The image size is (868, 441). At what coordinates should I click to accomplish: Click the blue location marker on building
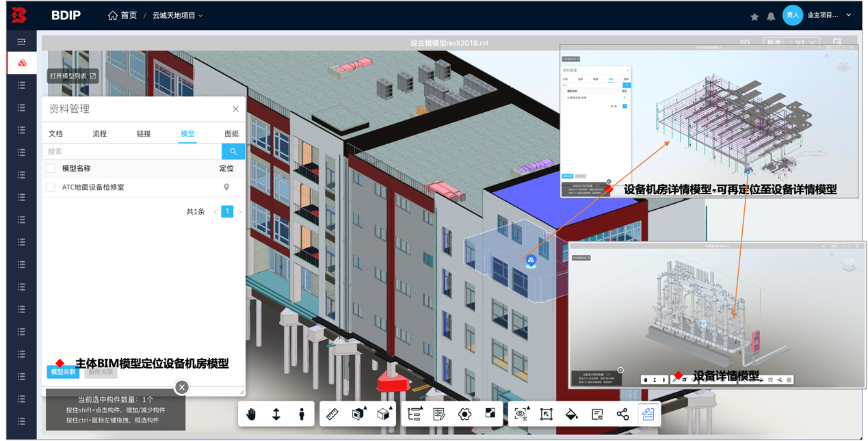(531, 260)
